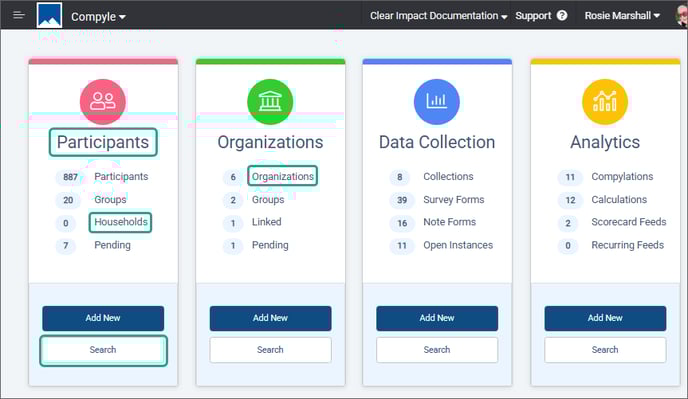This screenshot has height=399, width=688.
Task: Click Add New in Data Collection card
Action: point(437,318)
